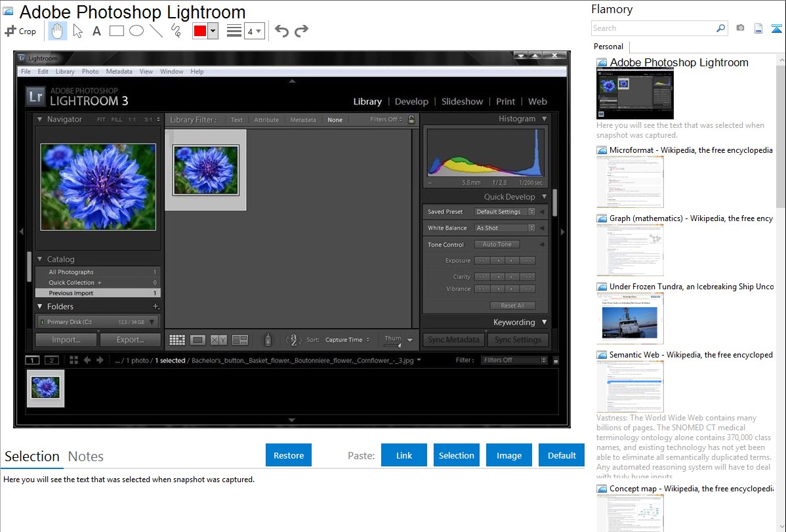Open the color swatch dropdown arrow

point(213,31)
